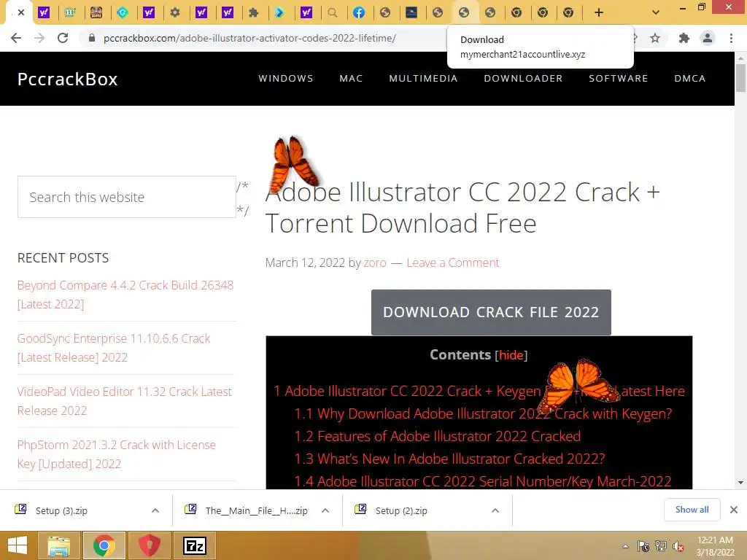Click the network tray icon
The image size is (747, 560).
[661, 546]
